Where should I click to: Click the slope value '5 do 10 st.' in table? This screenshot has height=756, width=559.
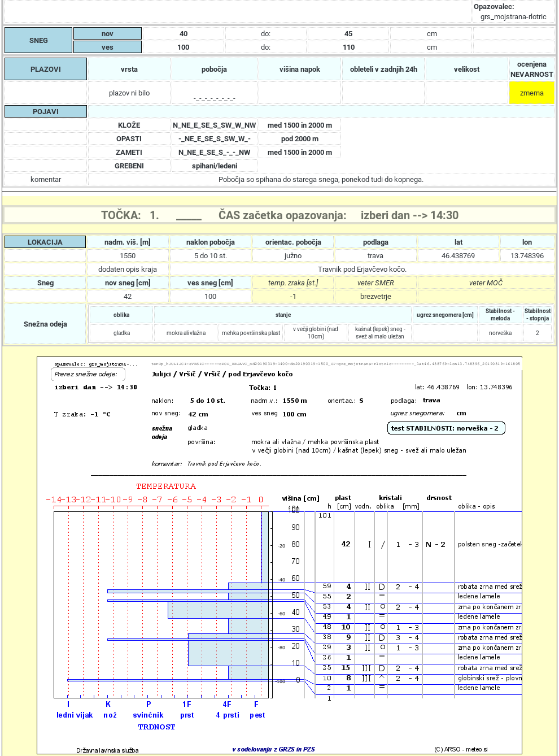point(211,256)
